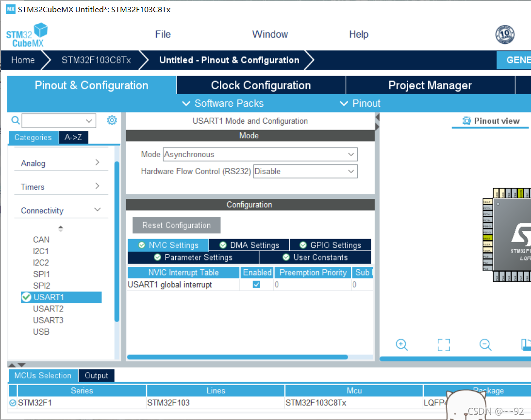Expand the Software Packs menu
531x420 pixels.
223,103
